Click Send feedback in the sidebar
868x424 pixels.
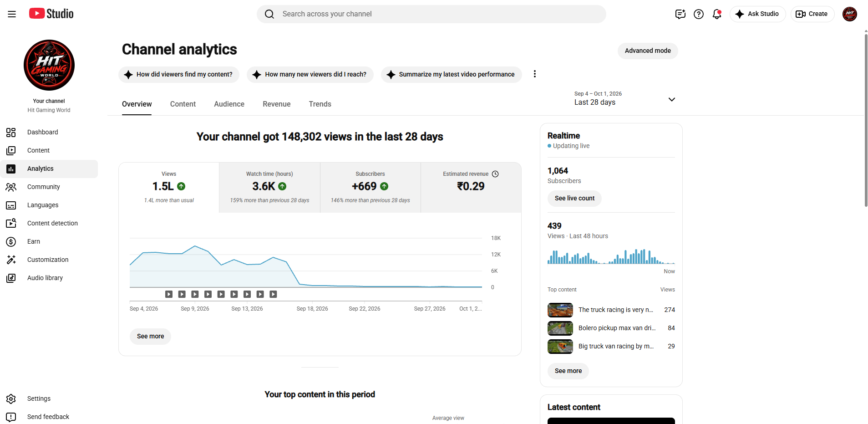(49, 417)
